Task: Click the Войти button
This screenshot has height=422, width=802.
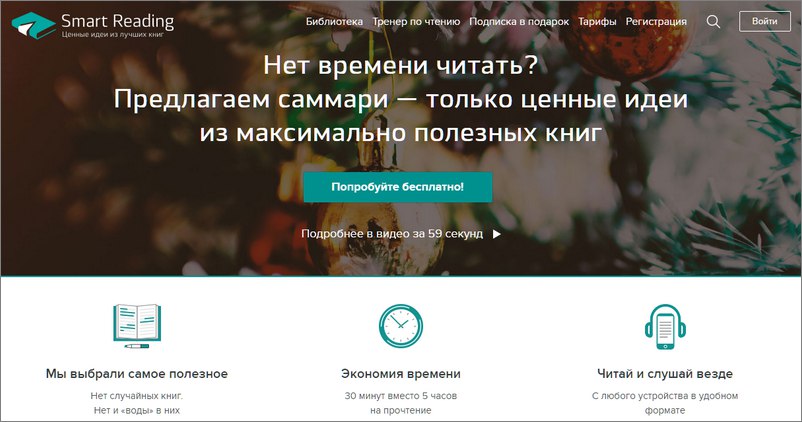Action: [x=765, y=21]
